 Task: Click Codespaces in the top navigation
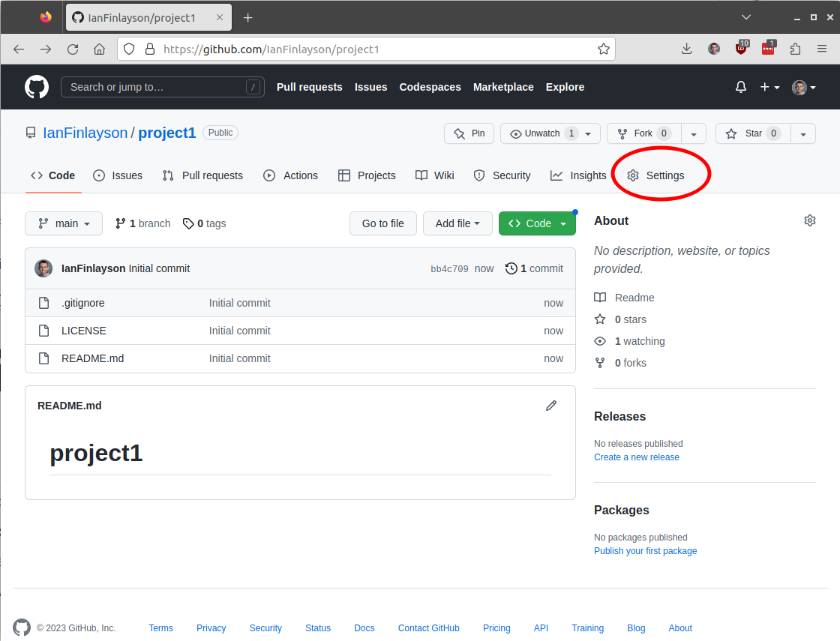(x=430, y=87)
